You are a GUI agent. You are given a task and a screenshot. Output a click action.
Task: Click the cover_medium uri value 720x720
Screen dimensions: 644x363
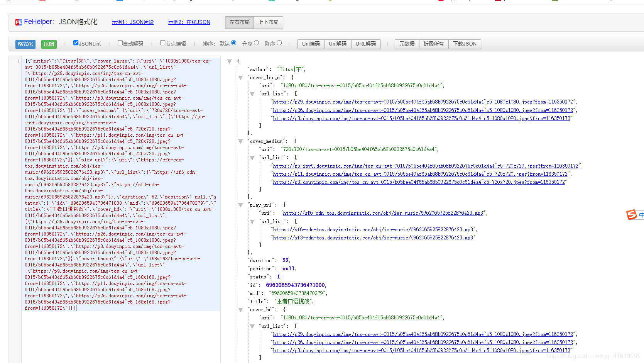[x=359, y=149]
